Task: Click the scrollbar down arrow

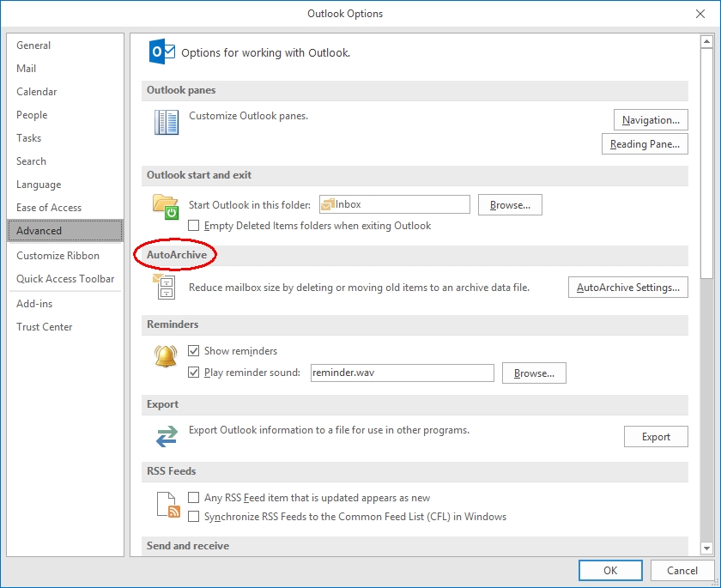Action: tap(706, 548)
